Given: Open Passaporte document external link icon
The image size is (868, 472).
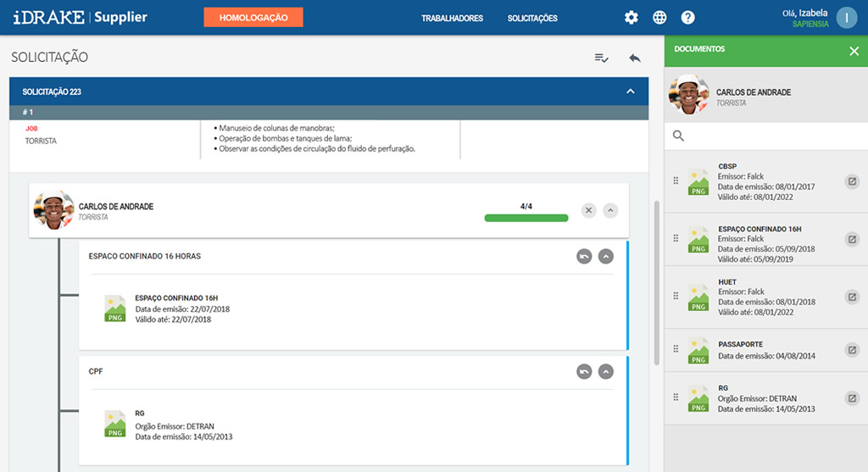Looking at the screenshot, I should click(x=852, y=350).
